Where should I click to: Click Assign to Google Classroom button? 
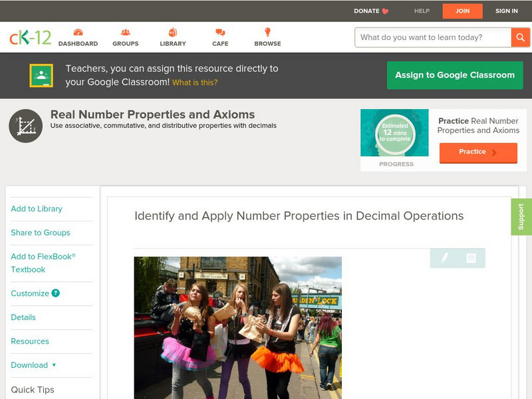coord(455,75)
